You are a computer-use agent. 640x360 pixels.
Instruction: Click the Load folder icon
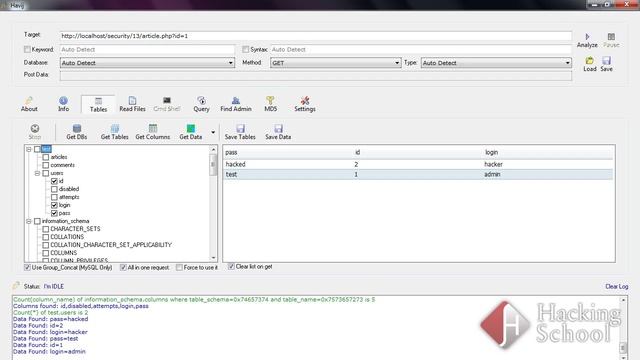click(x=589, y=61)
